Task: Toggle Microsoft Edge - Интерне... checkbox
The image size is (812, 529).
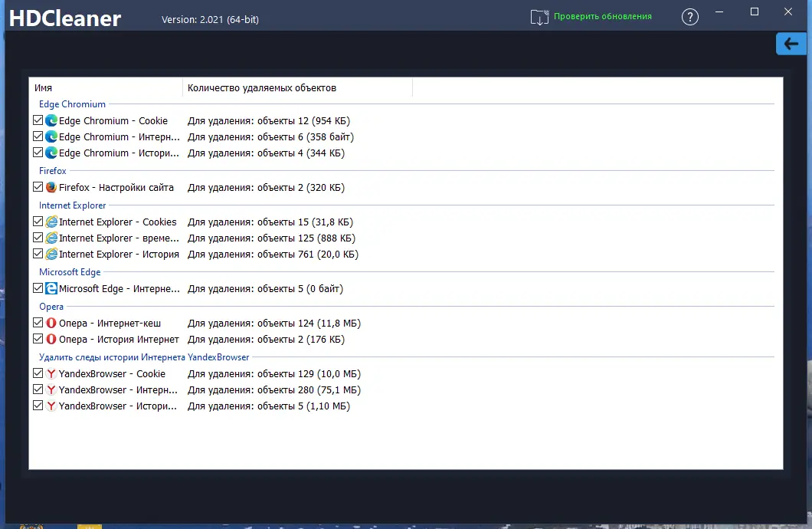Action: (x=38, y=288)
